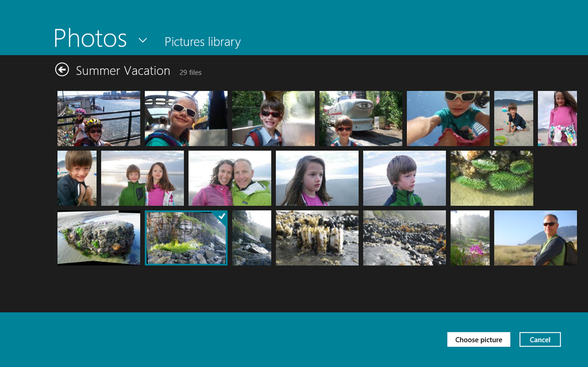588x367 pixels.
Task: Choose the man with backpack photo
Action: click(535, 238)
